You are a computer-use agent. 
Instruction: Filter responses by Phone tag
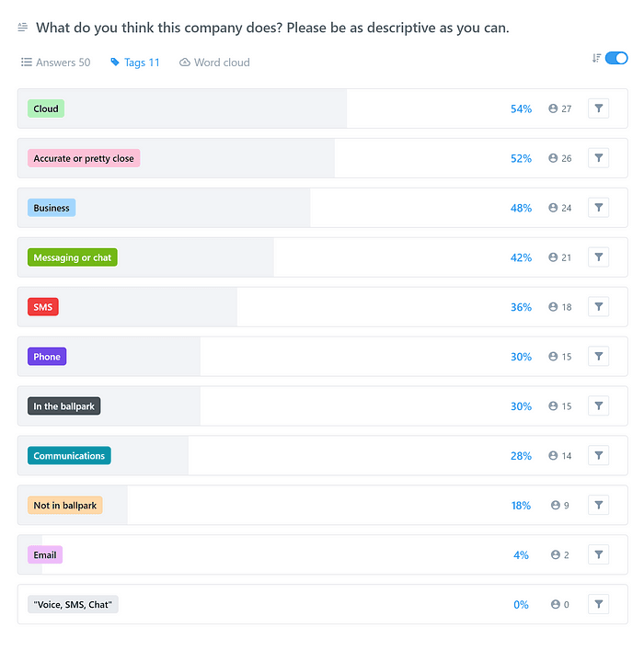coord(598,357)
